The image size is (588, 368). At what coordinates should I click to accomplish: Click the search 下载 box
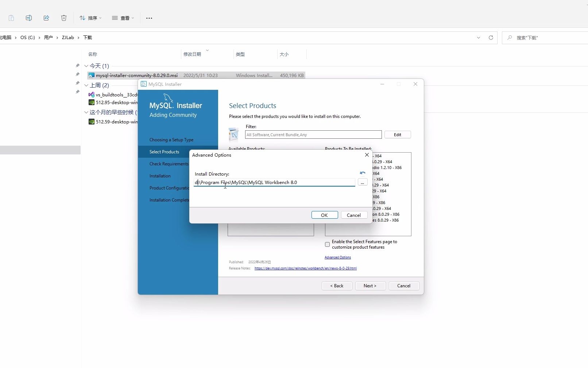pos(545,38)
